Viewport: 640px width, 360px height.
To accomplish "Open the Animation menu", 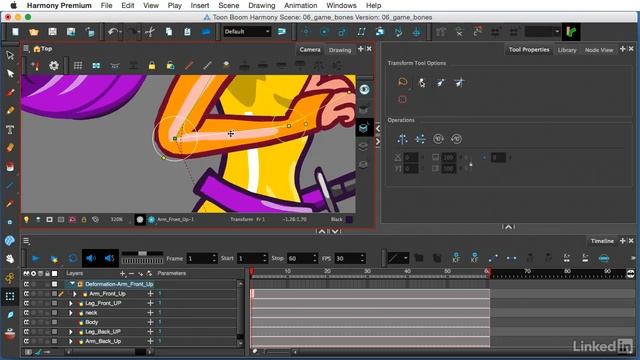I will (300, 5).
